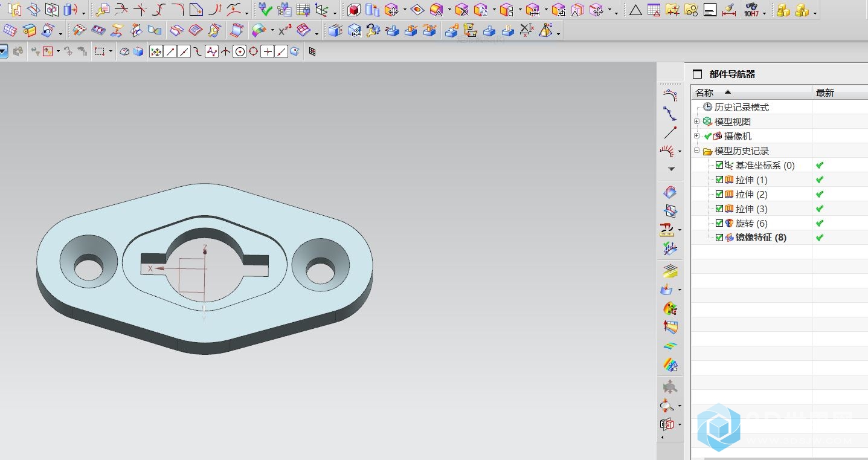Expand the 摄像机 tree node
The image size is (868, 460).
pos(697,136)
